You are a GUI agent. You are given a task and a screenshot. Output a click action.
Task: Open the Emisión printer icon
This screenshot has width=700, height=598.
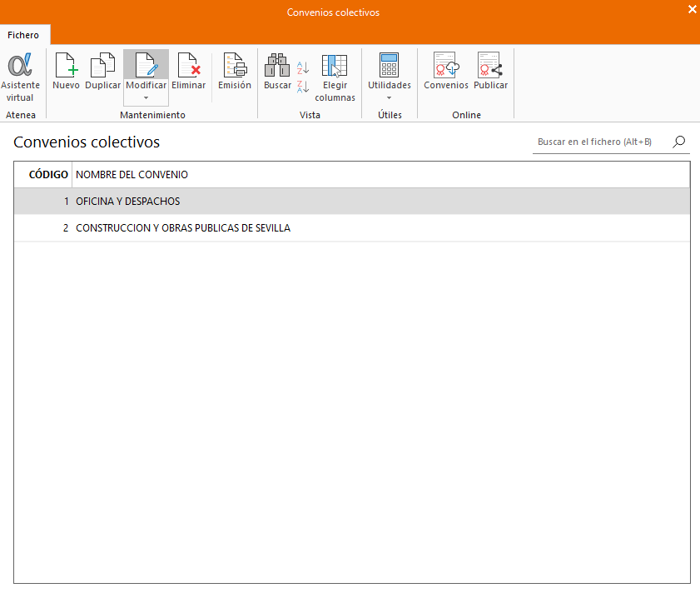235,66
